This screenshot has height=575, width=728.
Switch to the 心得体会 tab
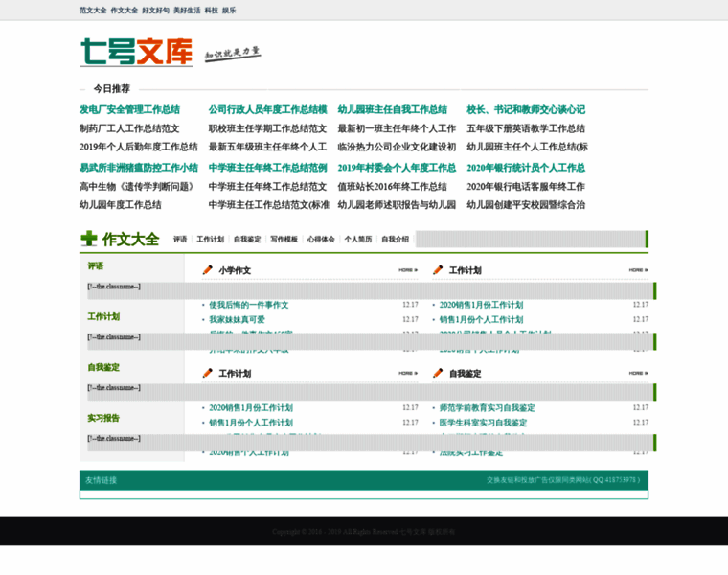321,239
